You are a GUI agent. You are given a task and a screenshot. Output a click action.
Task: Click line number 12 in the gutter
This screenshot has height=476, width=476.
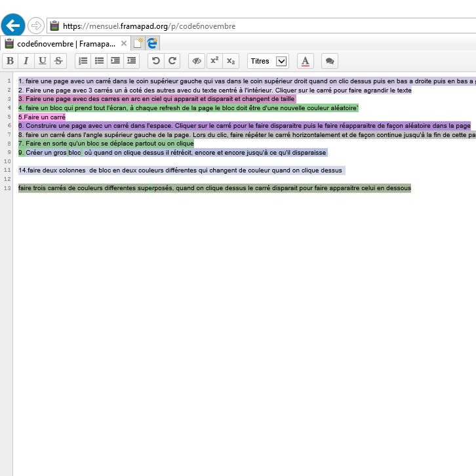pos(7,179)
